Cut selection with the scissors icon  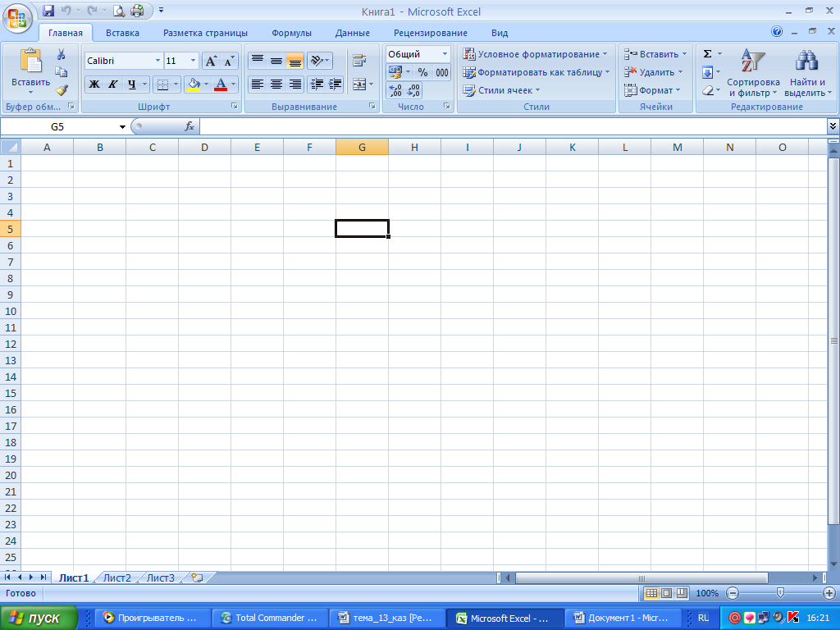pos(61,54)
